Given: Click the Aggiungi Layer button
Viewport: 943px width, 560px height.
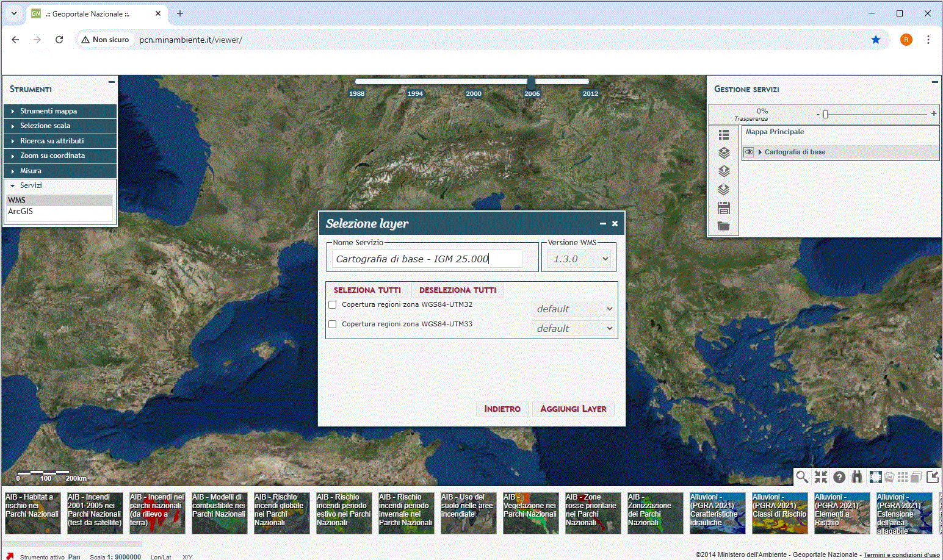Looking at the screenshot, I should tap(573, 409).
